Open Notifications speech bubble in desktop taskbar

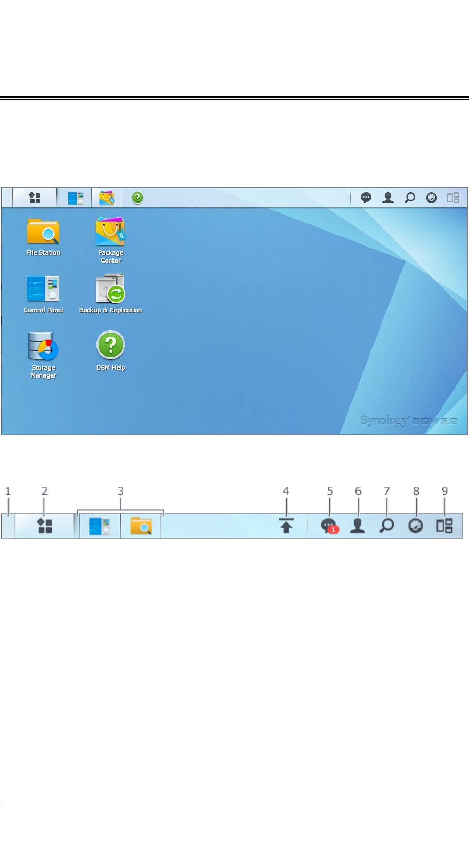[366, 198]
